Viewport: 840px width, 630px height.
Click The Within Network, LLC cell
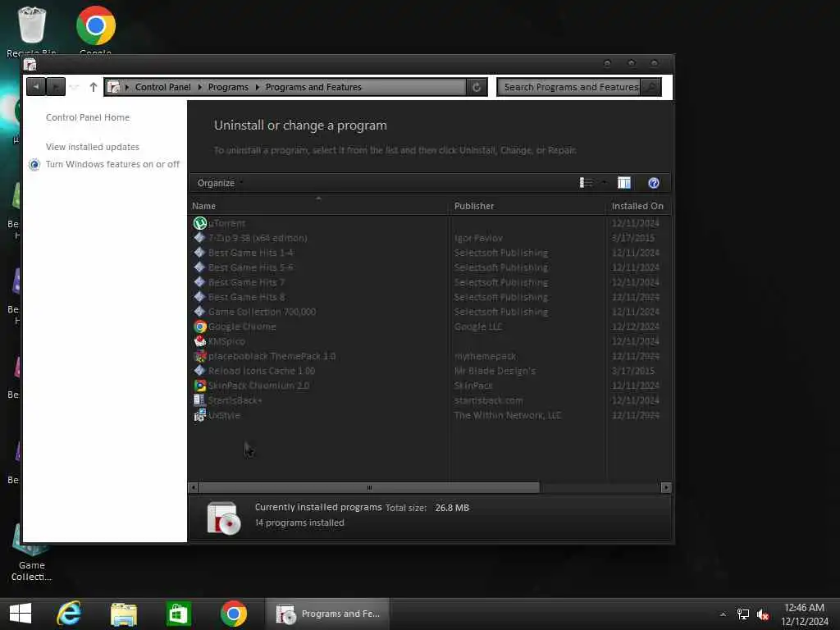pos(507,415)
